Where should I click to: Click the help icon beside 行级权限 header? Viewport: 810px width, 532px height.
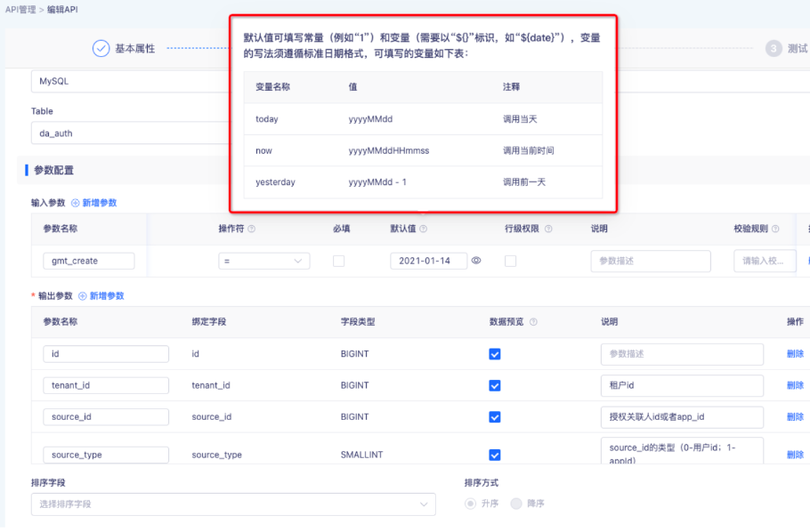click(548, 229)
